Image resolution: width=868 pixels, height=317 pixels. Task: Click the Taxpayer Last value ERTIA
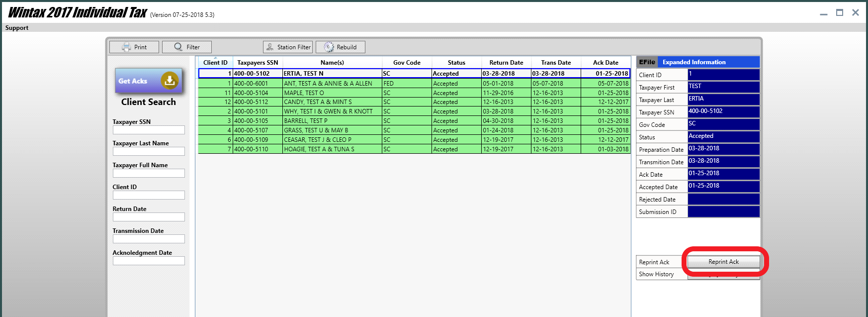coord(723,100)
